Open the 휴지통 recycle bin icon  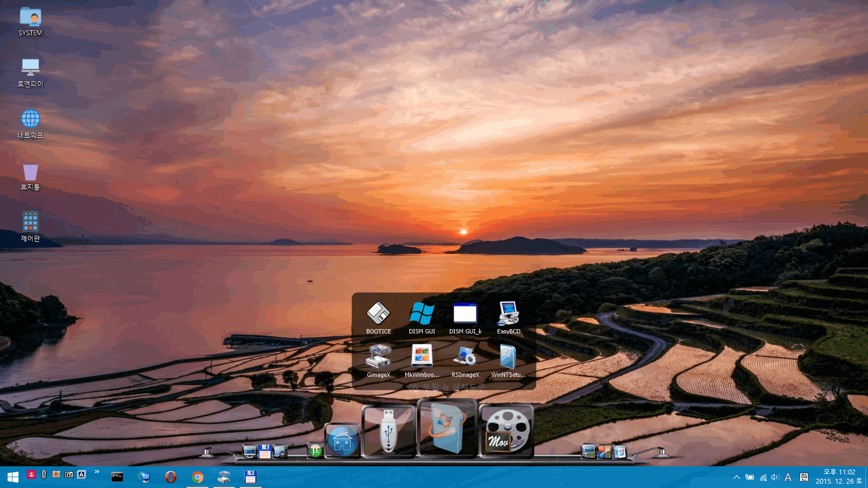point(30,177)
